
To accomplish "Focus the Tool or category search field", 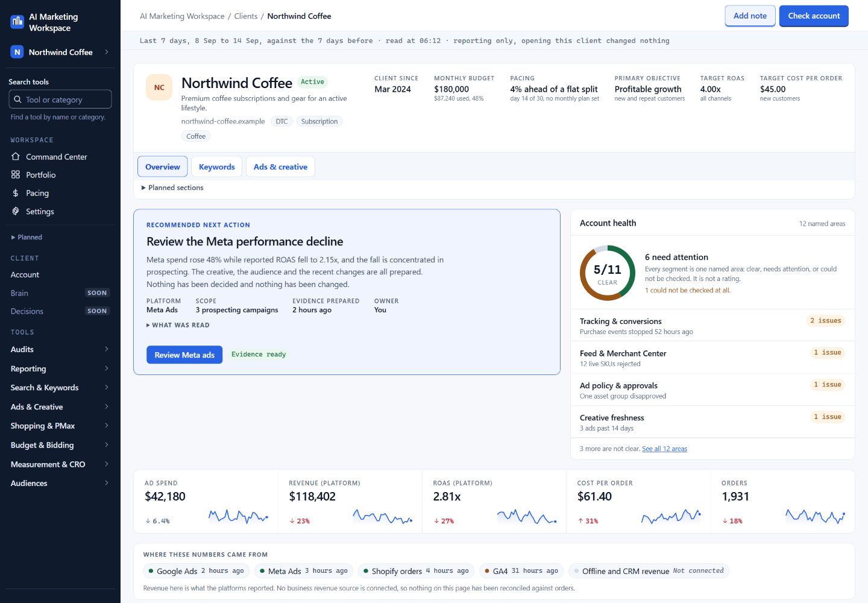I will pyautogui.click(x=60, y=99).
